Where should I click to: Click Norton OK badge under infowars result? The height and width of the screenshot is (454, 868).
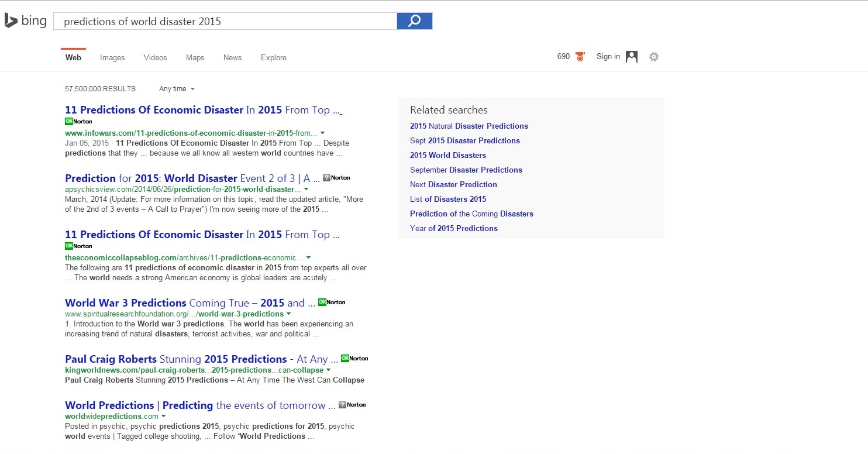(x=78, y=121)
